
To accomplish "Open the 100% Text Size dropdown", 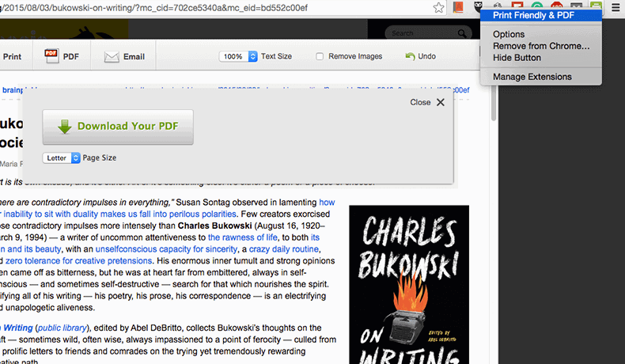I will [238, 57].
